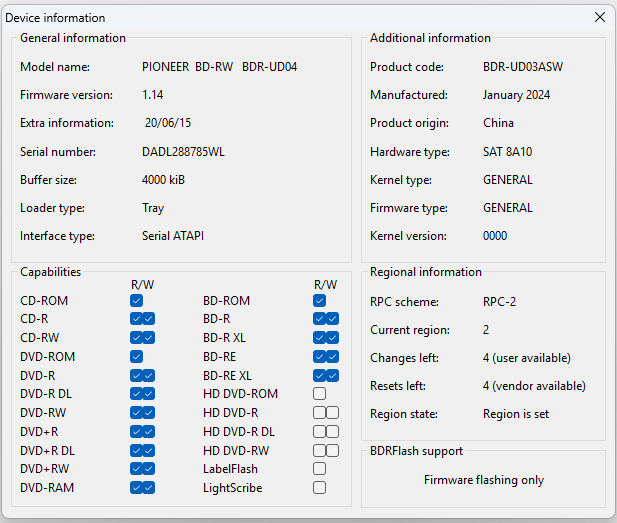Image resolution: width=617 pixels, height=523 pixels.
Task: Check the HD DVD-RW write checkbox
Action: click(333, 451)
